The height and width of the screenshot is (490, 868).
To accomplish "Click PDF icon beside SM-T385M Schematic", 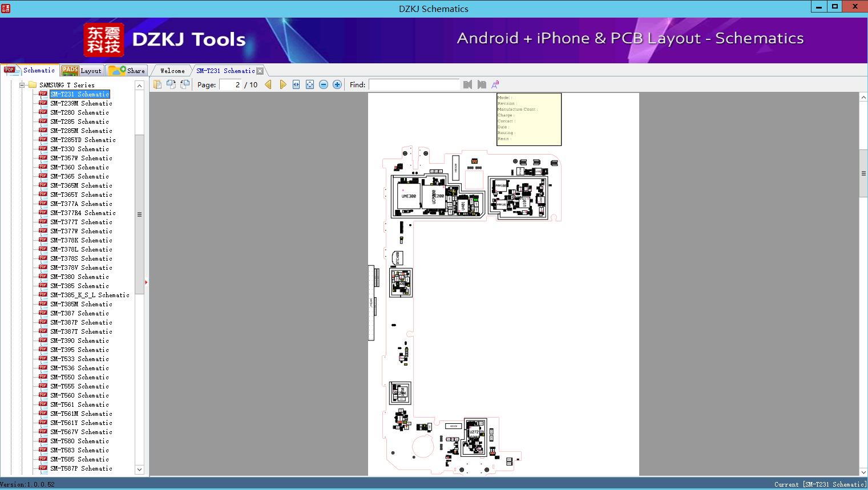I will tap(43, 303).
